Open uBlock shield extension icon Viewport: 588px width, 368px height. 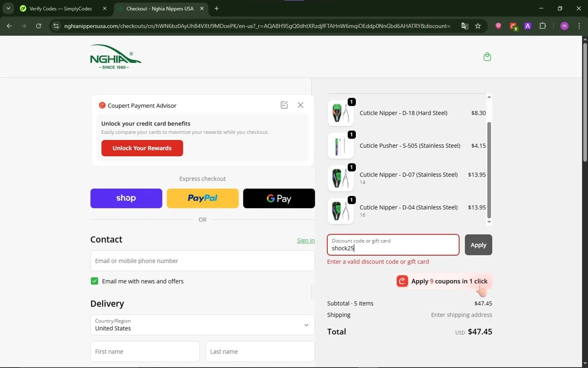click(x=498, y=26)
